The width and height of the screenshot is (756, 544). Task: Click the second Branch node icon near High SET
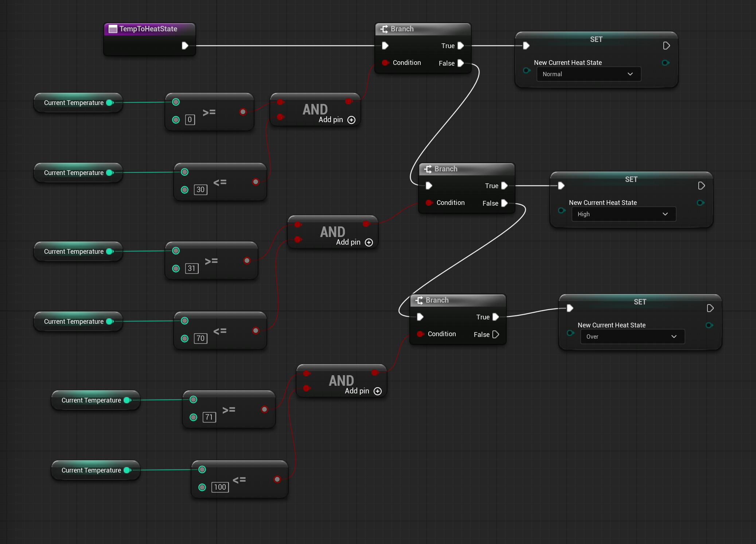(428, 169)
